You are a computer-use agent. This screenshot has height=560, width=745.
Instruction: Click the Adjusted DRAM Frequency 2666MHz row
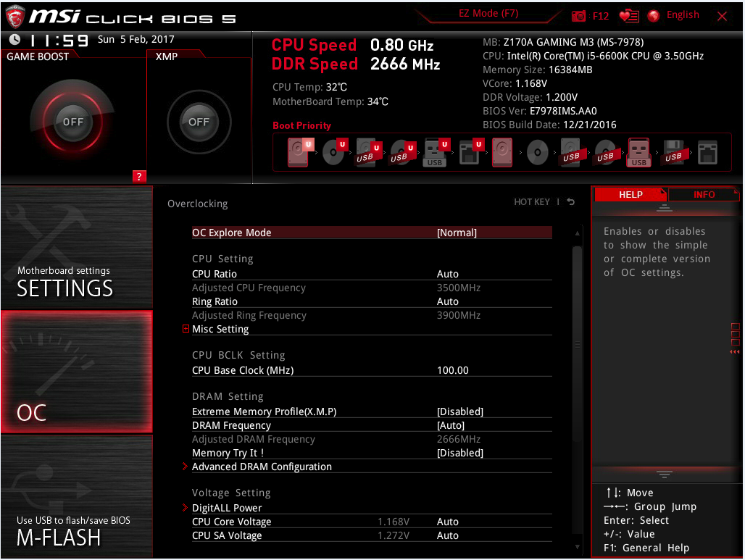point(372,439)
